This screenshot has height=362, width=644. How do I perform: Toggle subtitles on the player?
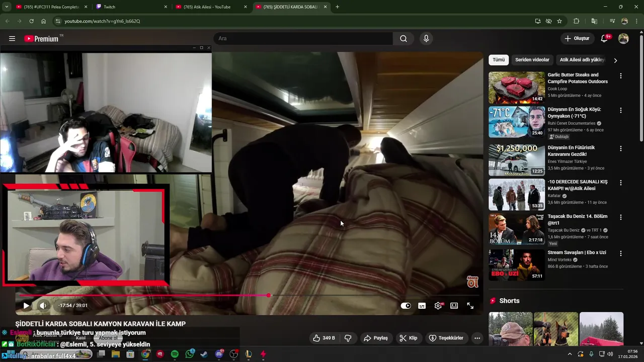coord(422,306)
